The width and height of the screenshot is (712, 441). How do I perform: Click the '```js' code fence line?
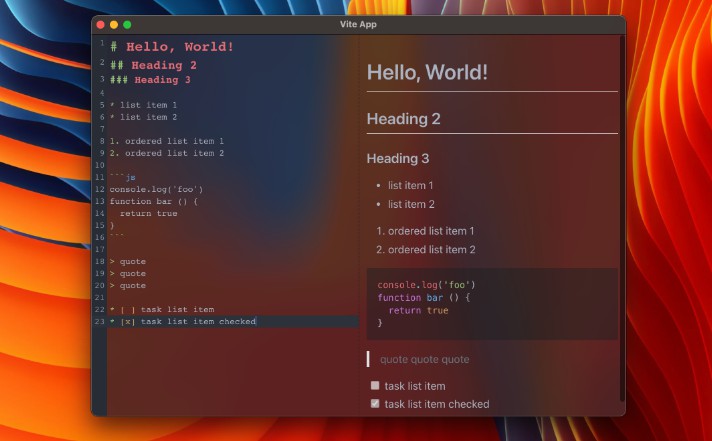click(123, 177)
